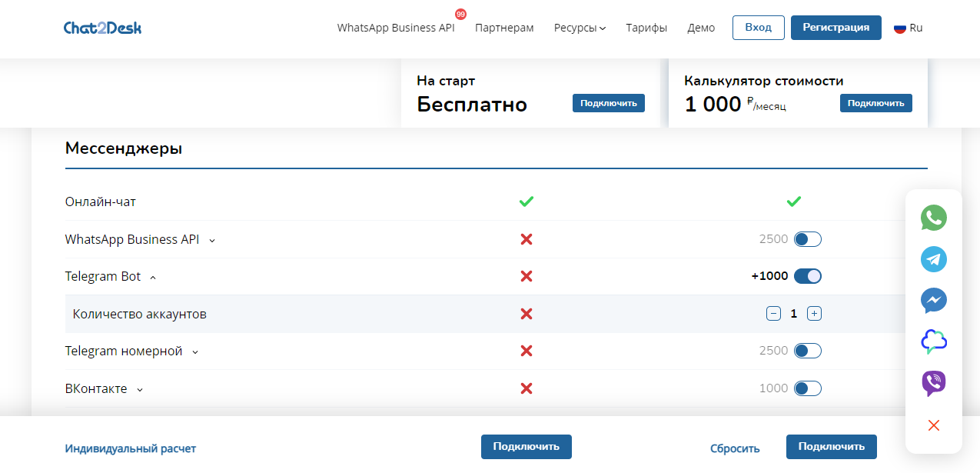Increase account count with plus button
The image size is (980, 473).
(814, 314)
